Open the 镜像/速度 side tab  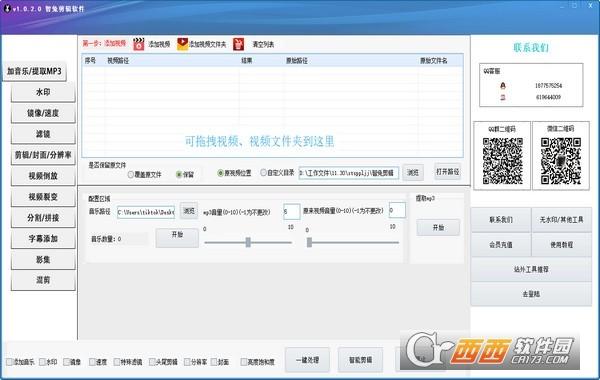(x=43, y=113)
